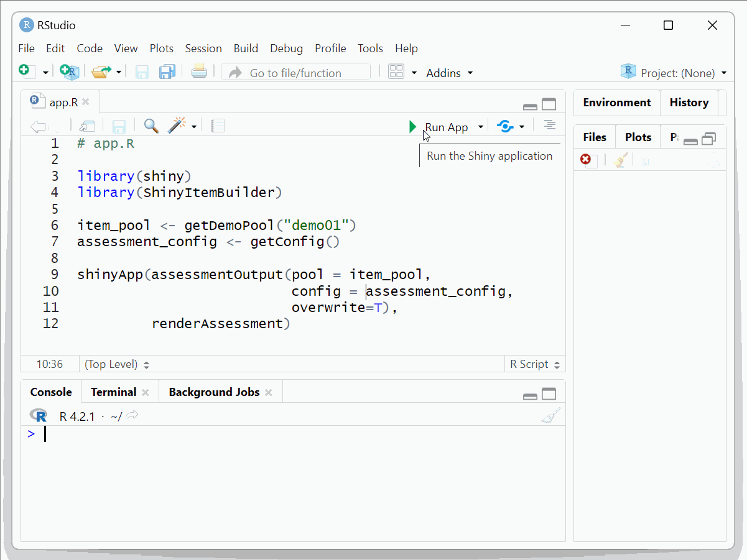Click into the console prompt line
The image size is (747, 560).
pyautogui.click(x=293, y=434)
